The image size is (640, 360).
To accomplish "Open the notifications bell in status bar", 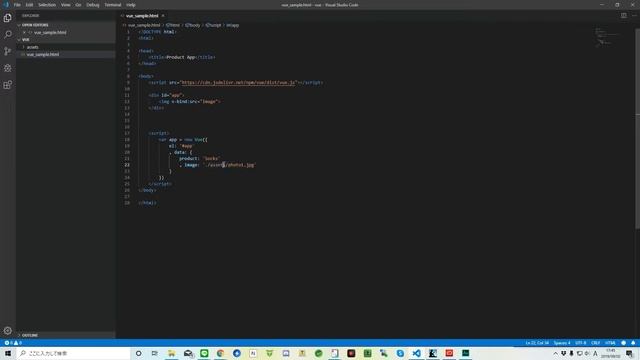I will pyautogui.click(x=633, y=343).
